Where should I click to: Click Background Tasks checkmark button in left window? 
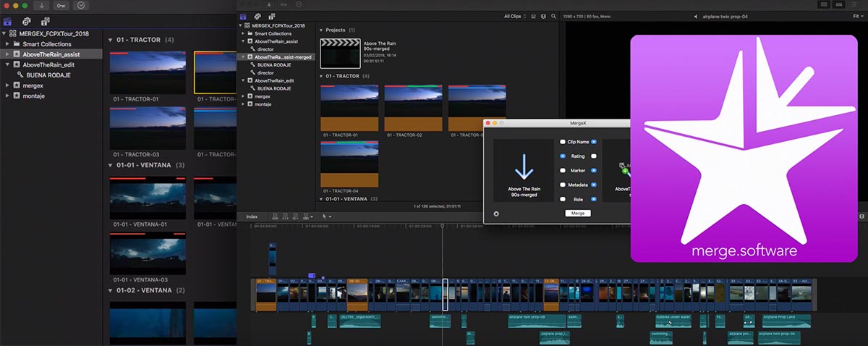[80, 5]
